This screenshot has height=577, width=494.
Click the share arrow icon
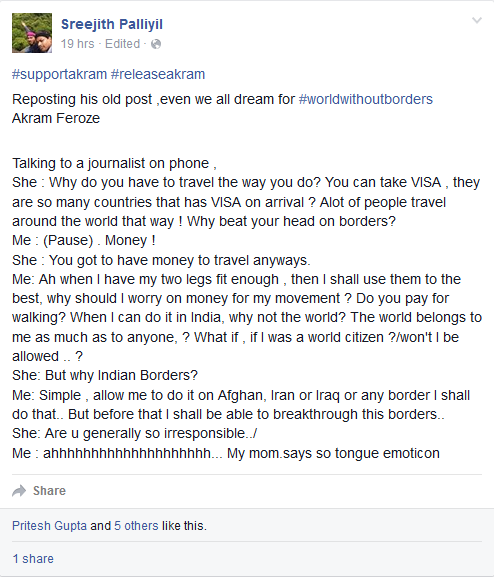click(x=19, y=491)
